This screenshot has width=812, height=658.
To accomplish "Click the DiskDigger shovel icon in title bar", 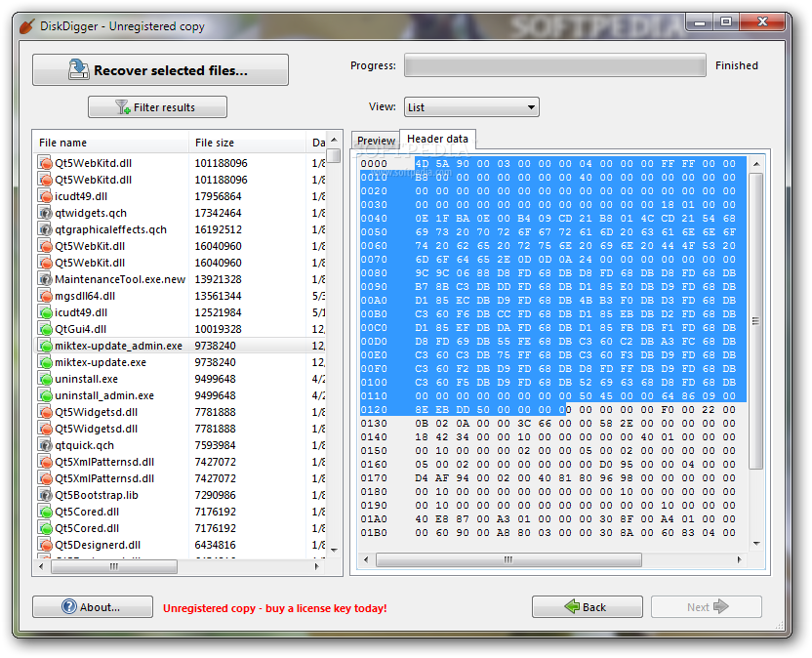I will point(27,26).
